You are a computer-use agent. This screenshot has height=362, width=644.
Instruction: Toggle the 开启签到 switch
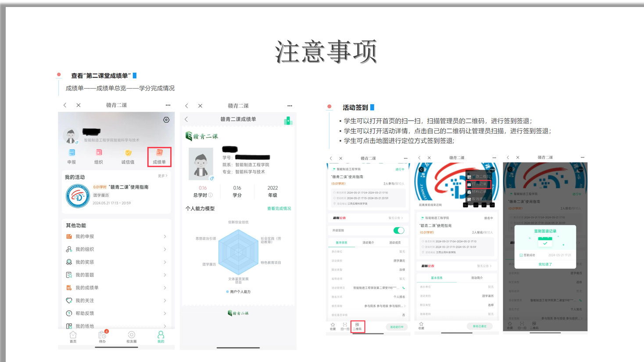tap(399, 230)
